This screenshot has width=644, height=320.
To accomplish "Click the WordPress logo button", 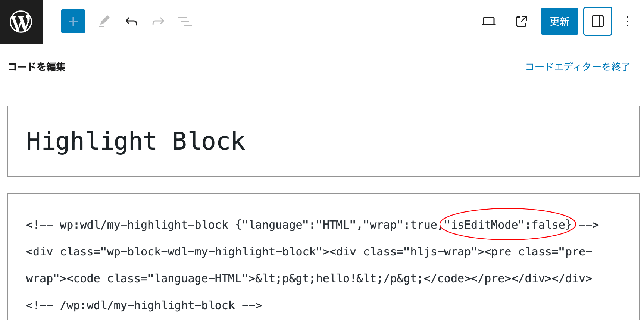I will (x=21, y=22).
